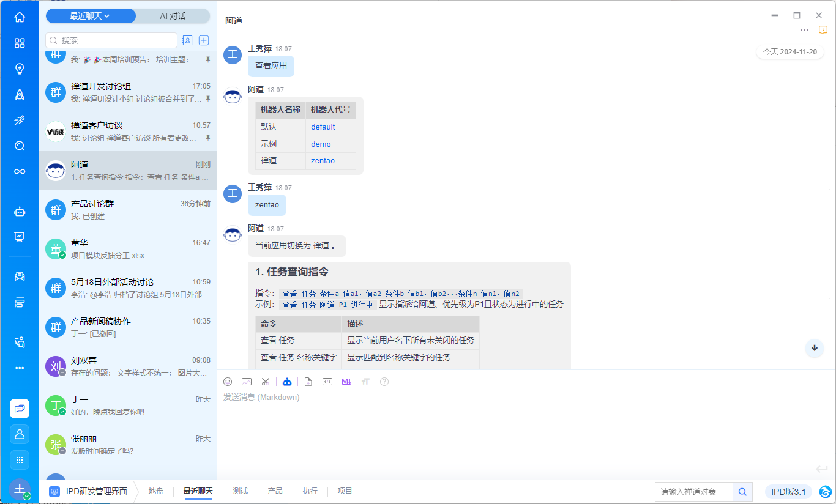This screenshot has height=504, width=836.
Task: Jump to latest message with down arrow
Action: click(814, 347)
